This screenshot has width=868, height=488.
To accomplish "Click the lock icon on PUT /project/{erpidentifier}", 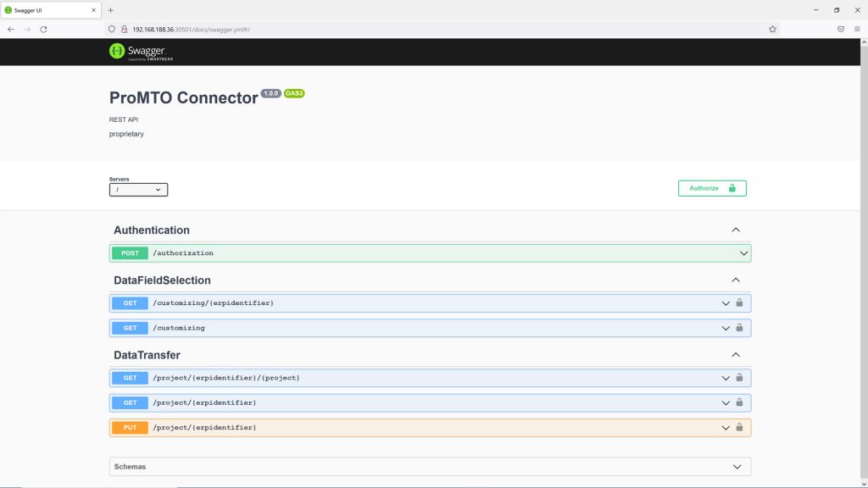I will [x=739, y=428].
